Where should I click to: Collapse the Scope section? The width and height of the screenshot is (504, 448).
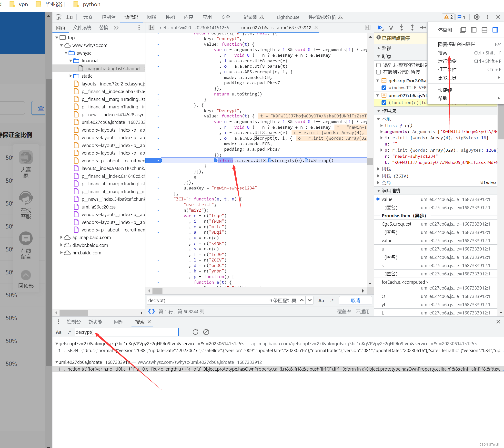[379, 111]
